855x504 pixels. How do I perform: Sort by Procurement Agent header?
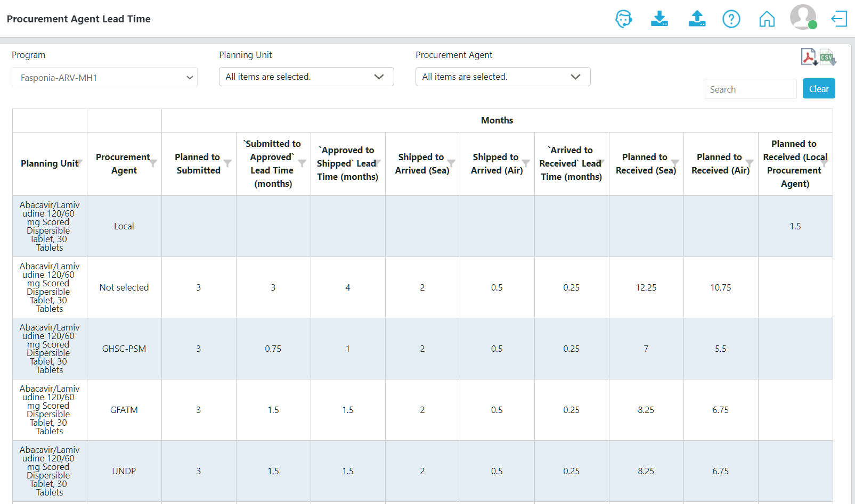click(x=123, y=163)
